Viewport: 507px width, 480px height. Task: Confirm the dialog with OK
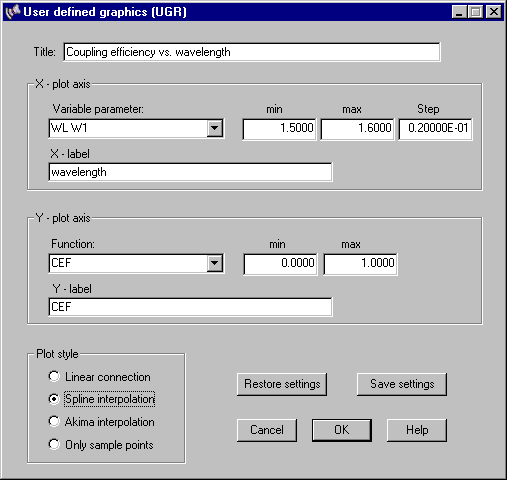point(342,430)
